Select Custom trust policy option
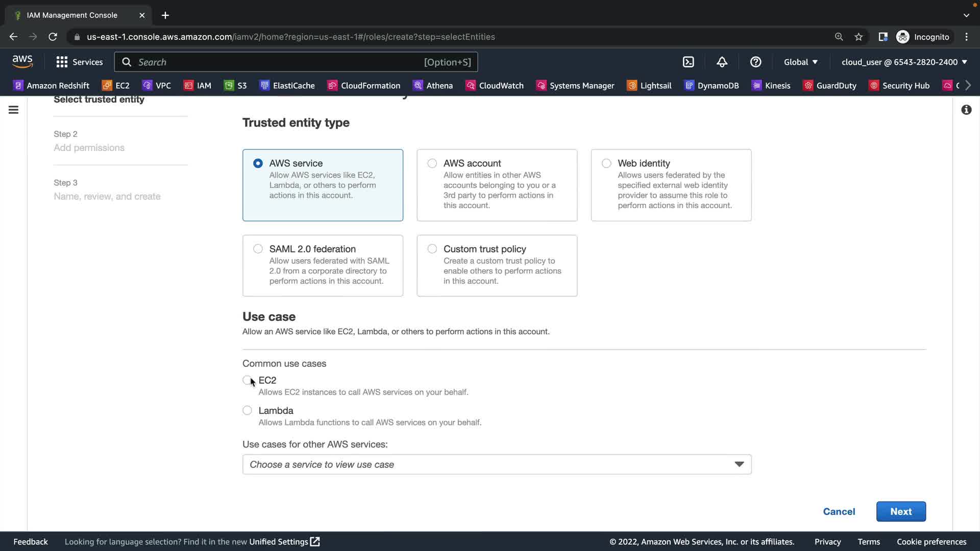The image size is (980, 551). [x=432, y=249]
